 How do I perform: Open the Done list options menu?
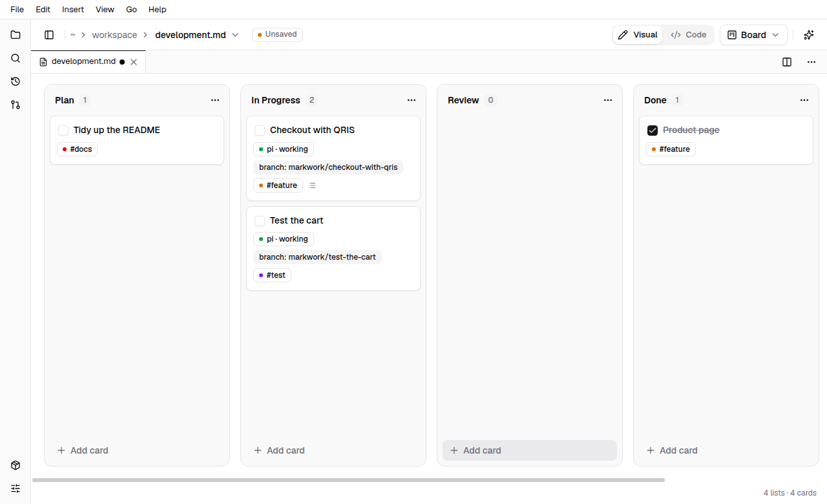[804, 100]
